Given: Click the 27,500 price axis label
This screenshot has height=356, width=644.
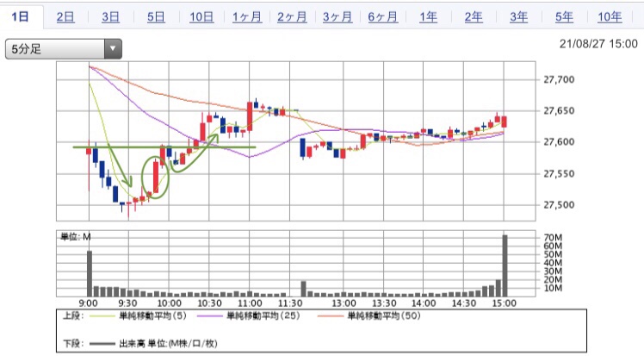Looking at the screenshot, I should pyautogui.click(x=559, y=204).
